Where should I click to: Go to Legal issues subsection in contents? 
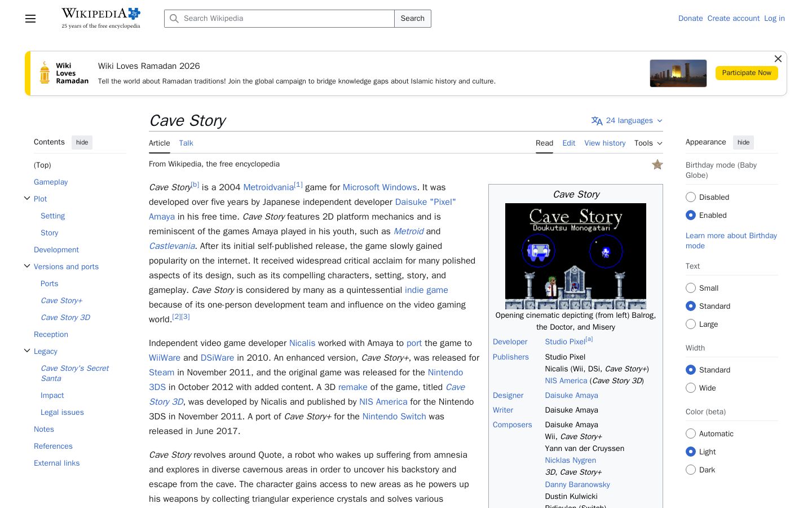click(x=62, y=412)
